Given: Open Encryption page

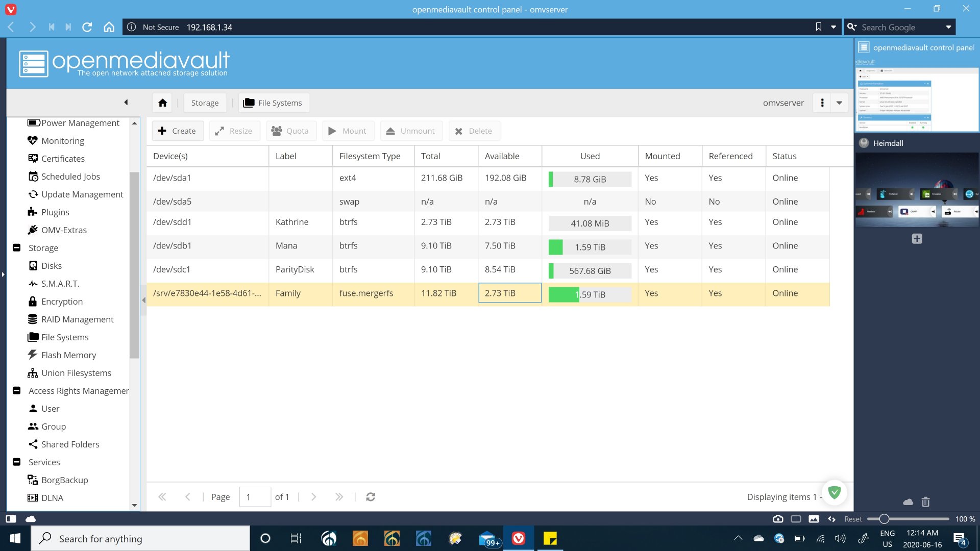Looking at the screenshot, I should point(55,302).
